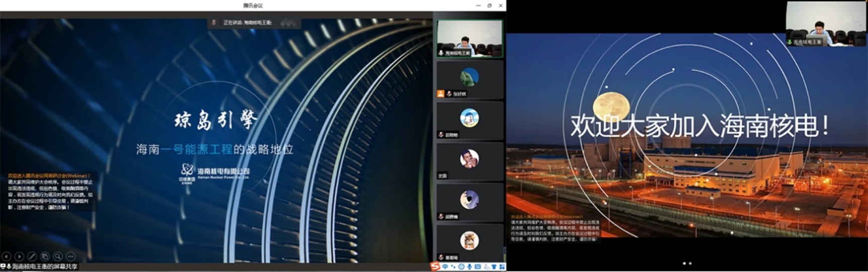Select the 张好然 participant tile
The width and height of the screenshot is (868, 272).
(x=469, y=80)
